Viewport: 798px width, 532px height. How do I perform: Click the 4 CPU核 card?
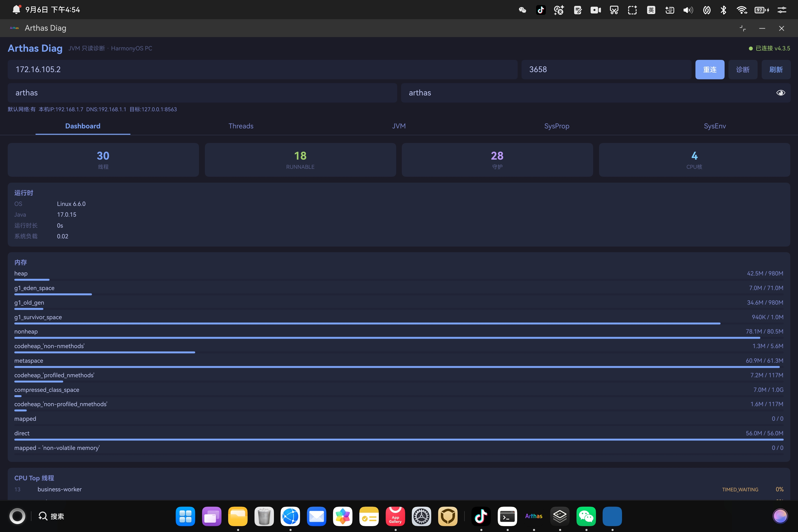pos(694,160)
